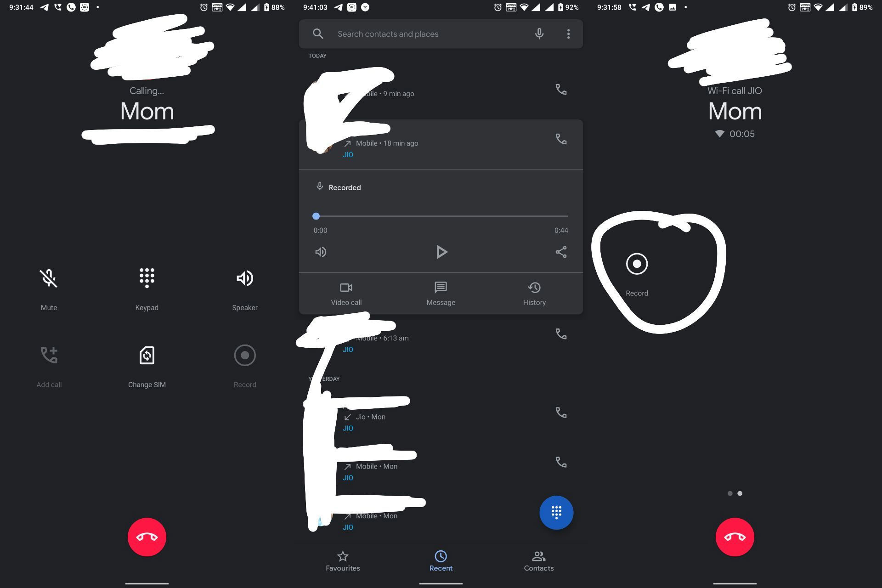
Task: Tap Change SIM option
Action: pos(147,366)
